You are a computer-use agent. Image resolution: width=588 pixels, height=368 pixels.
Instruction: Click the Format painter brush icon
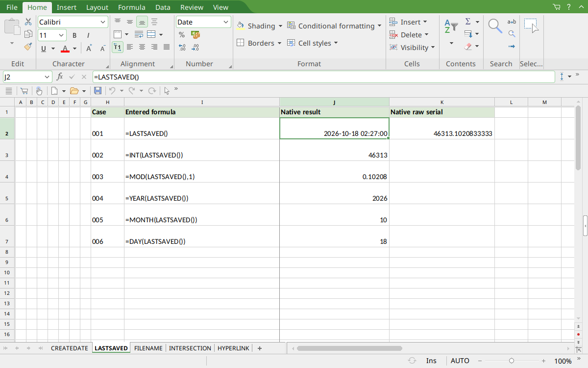[28, 47]
